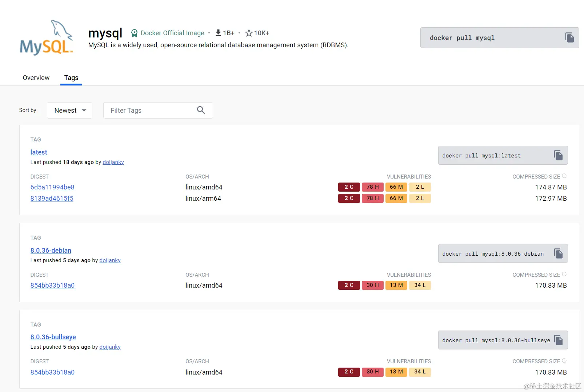Select the Tags tab
The image size is (584, 392).
pyautogui.click(x=71, y=77)
